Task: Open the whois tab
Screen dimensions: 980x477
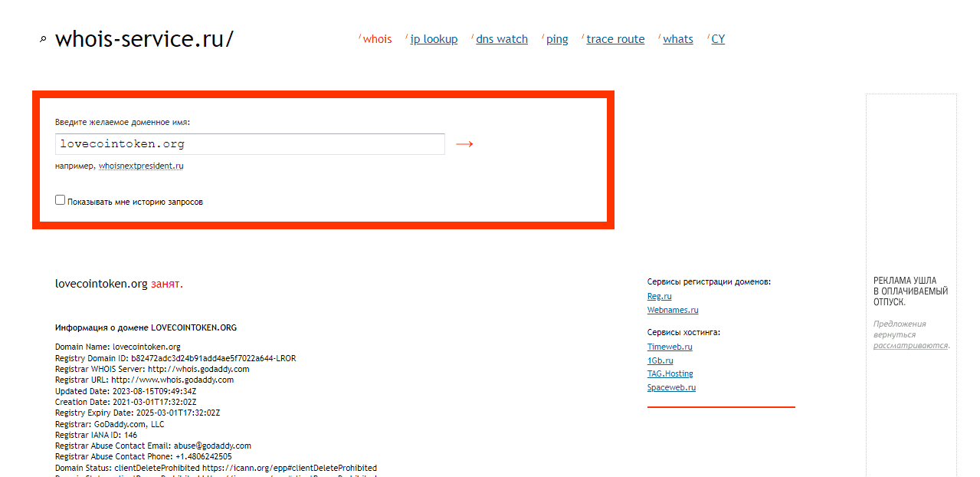Action: (x=377, y=39)
